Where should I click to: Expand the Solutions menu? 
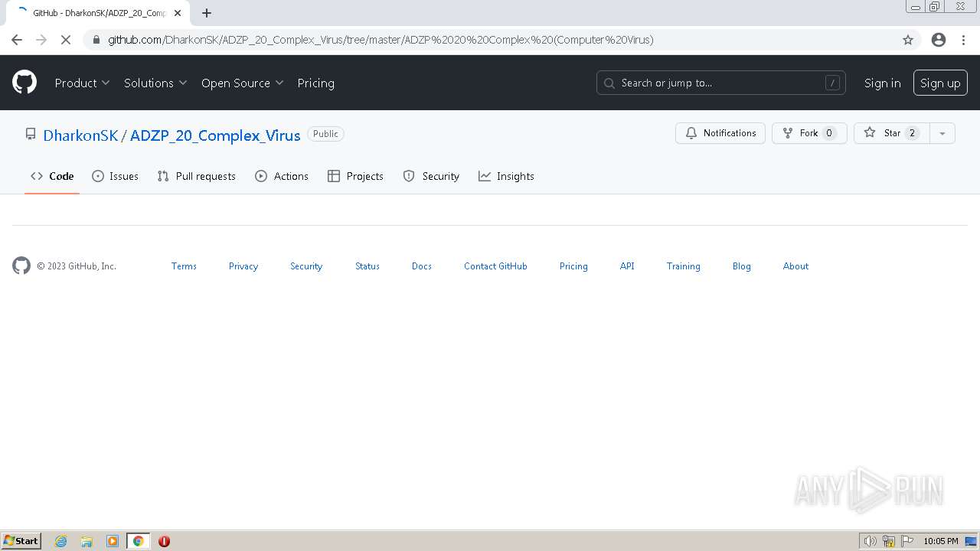155,83
